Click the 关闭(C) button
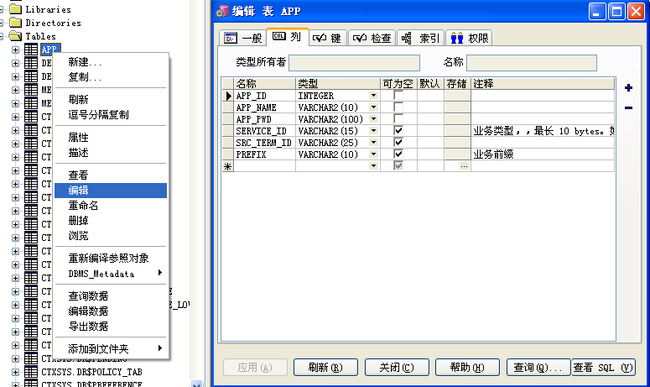650x387 pixels. (x=396, y=368)
